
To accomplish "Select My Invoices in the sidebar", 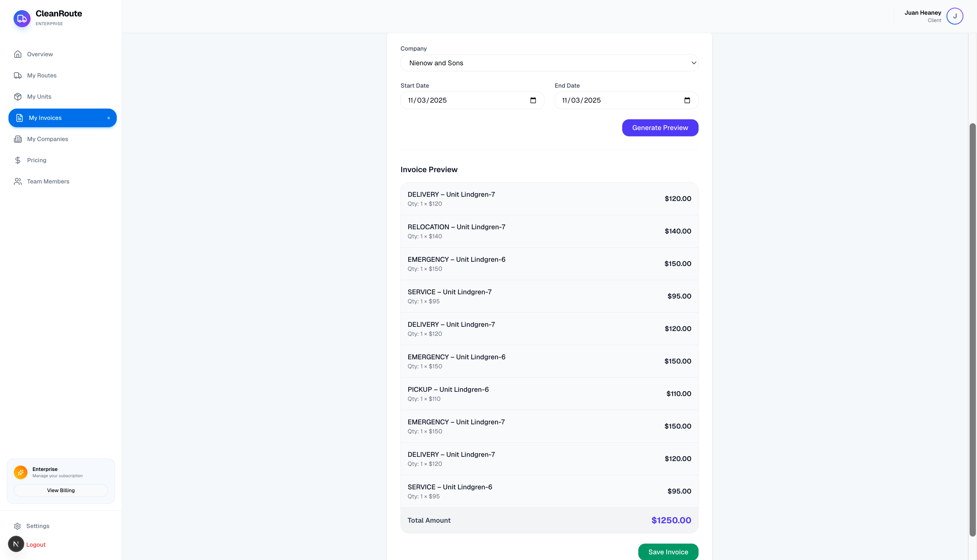I will pos(46,118).
